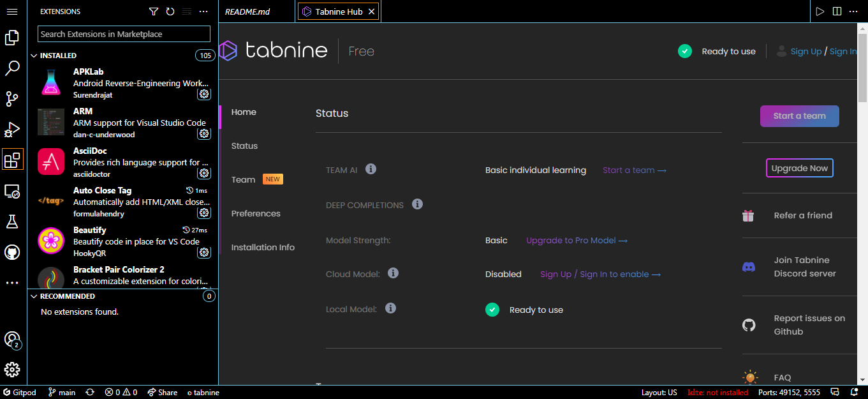The height and width of the screenshot is (399, 868).
Task: Synchronize changes in status bar
Action: 90,392
